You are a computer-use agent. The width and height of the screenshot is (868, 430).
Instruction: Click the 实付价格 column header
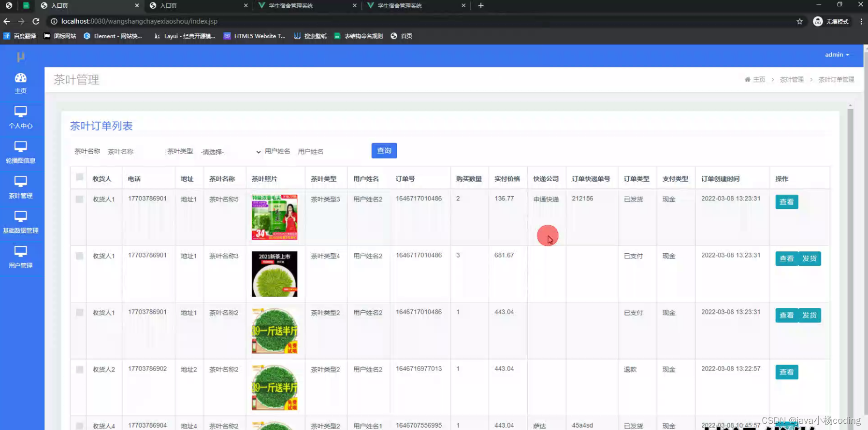coord(507,179)
